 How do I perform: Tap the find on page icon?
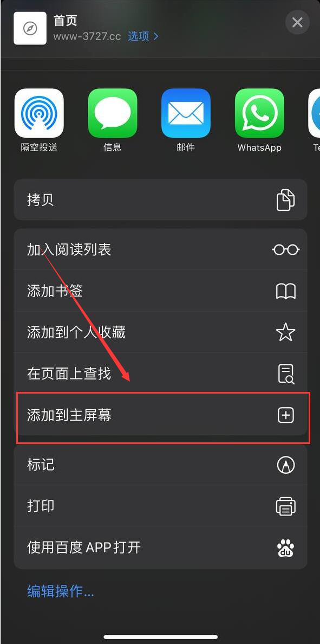coord(285,373)
